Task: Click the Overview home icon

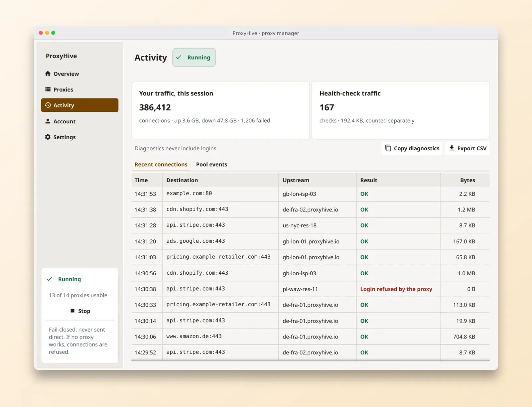Action: (48, 73)
